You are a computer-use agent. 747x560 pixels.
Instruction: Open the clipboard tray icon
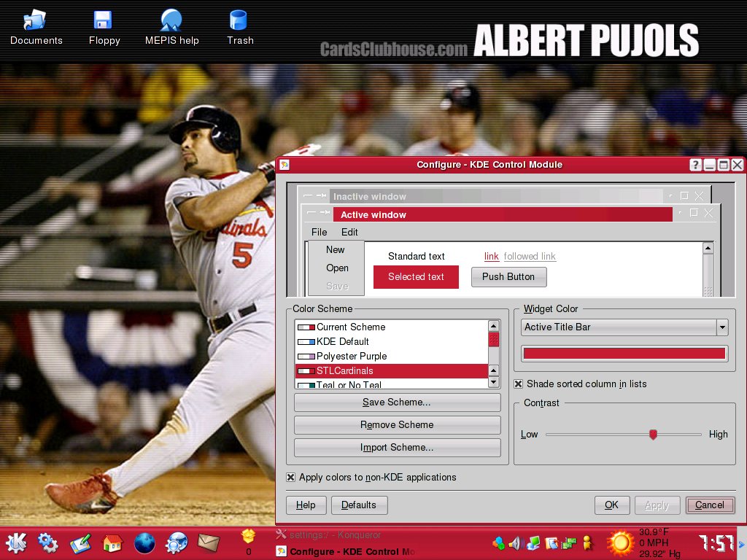coord(551,542)
